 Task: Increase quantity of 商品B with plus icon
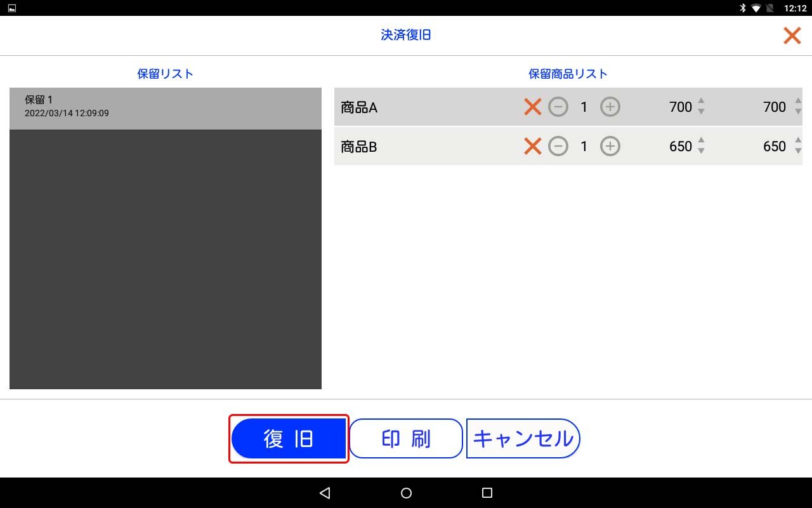click(x=610, y=147)
